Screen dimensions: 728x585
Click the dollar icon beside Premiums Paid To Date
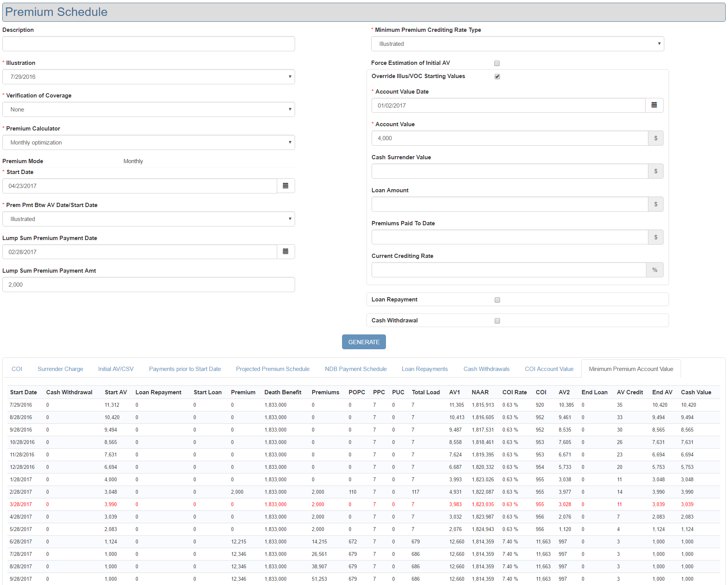pos(655,237)
